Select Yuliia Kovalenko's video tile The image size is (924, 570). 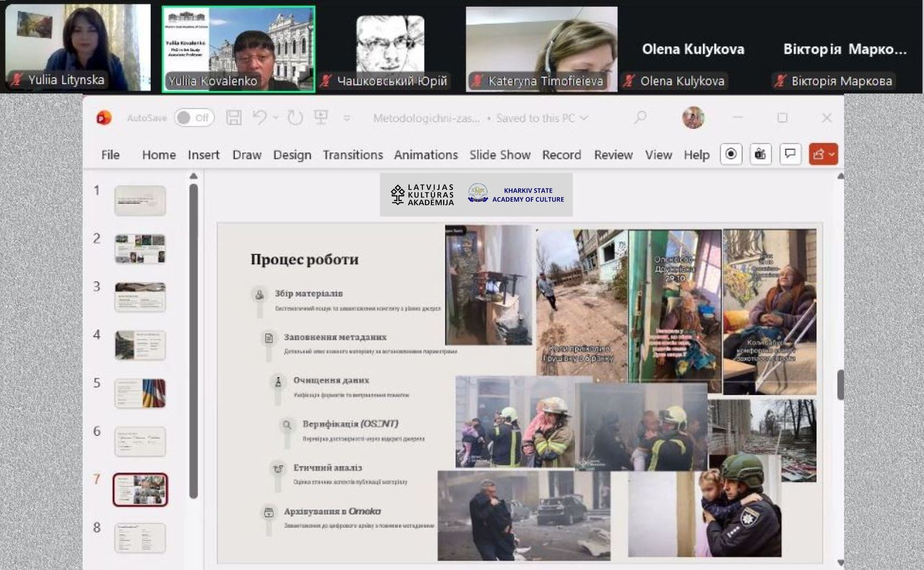click(238, 49)
